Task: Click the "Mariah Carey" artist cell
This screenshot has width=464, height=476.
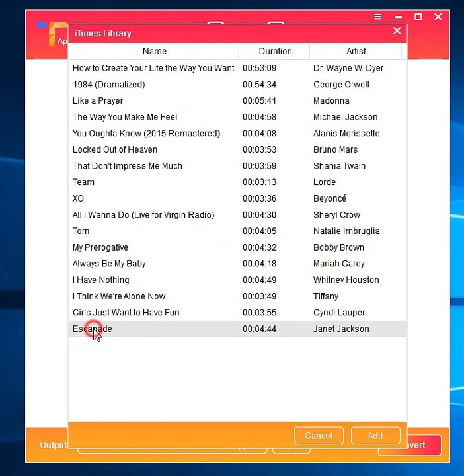Action: click(x=338, y=264)
